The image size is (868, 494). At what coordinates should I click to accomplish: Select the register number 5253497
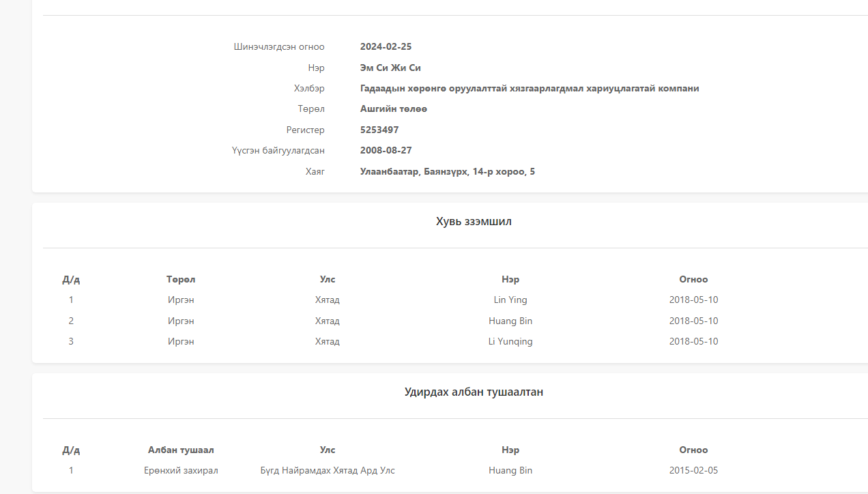pos(379,130)
